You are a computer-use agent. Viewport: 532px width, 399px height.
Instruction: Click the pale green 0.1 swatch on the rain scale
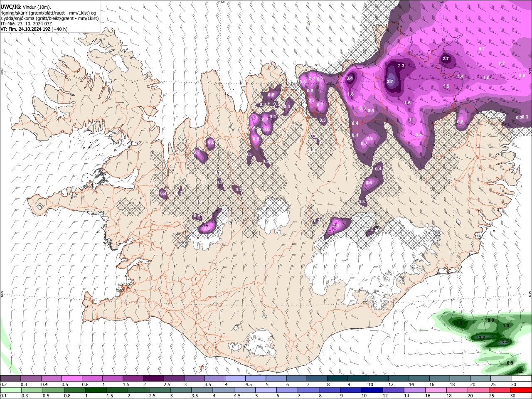coord(10,390)
